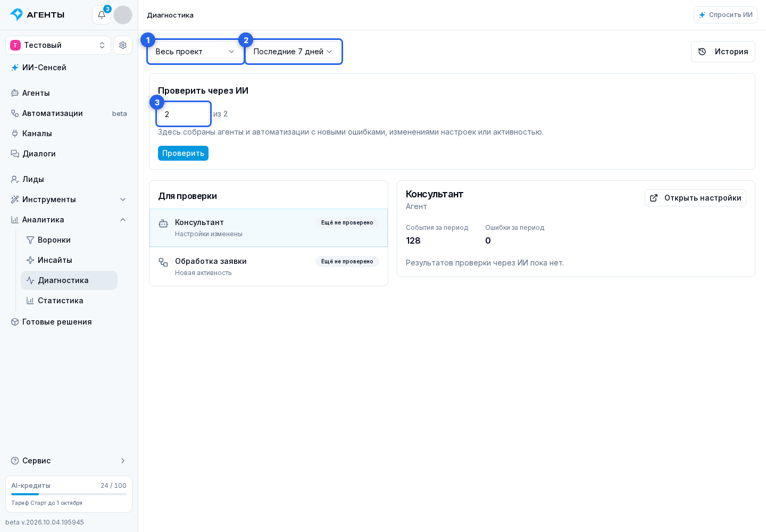The height and width of the screenshot is (532, 766).
Task: Open Статистика under Аналитика
Action: (x=69, y=301)
